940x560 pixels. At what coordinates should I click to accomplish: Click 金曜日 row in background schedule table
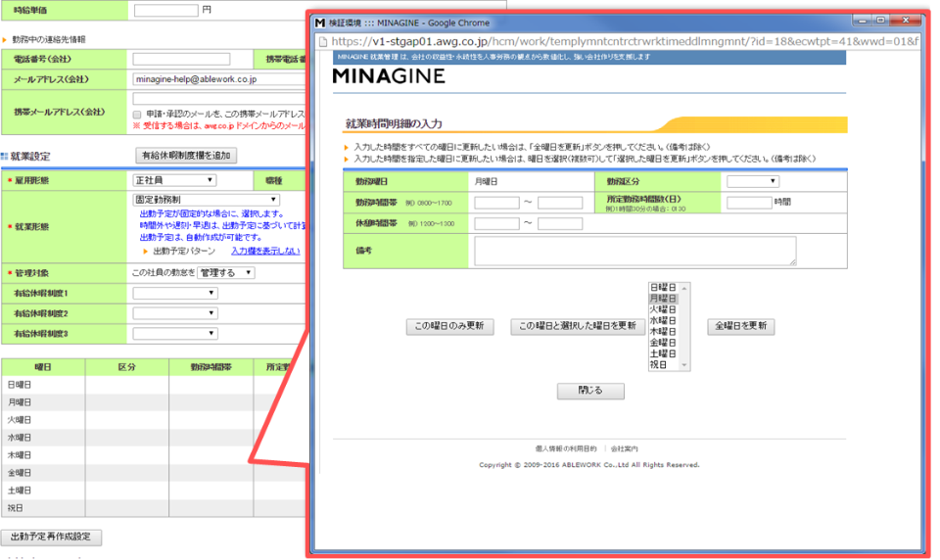[154, 473]
